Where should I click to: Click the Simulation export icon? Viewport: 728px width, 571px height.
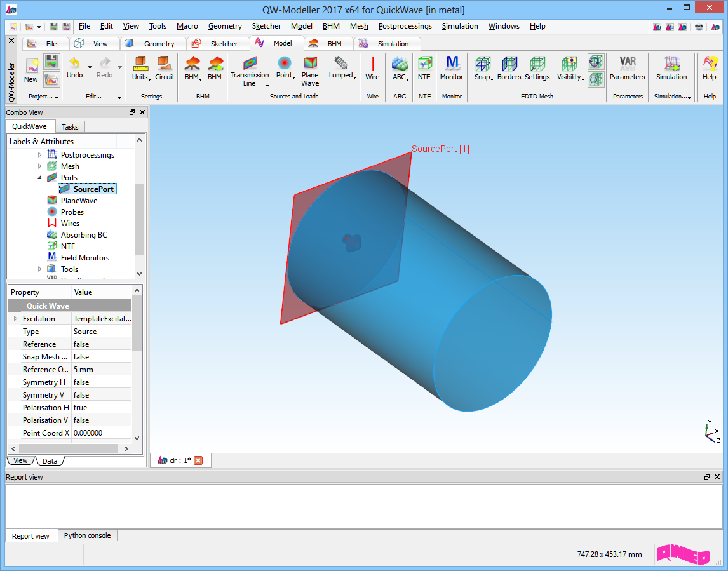(672, 63)
